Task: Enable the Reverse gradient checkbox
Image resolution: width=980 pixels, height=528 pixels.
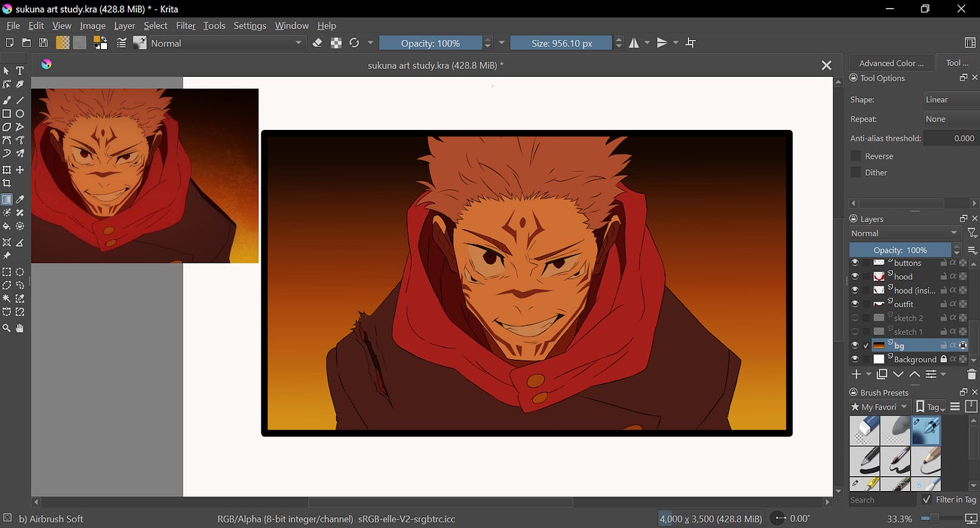Action: [x=855, y=156]
